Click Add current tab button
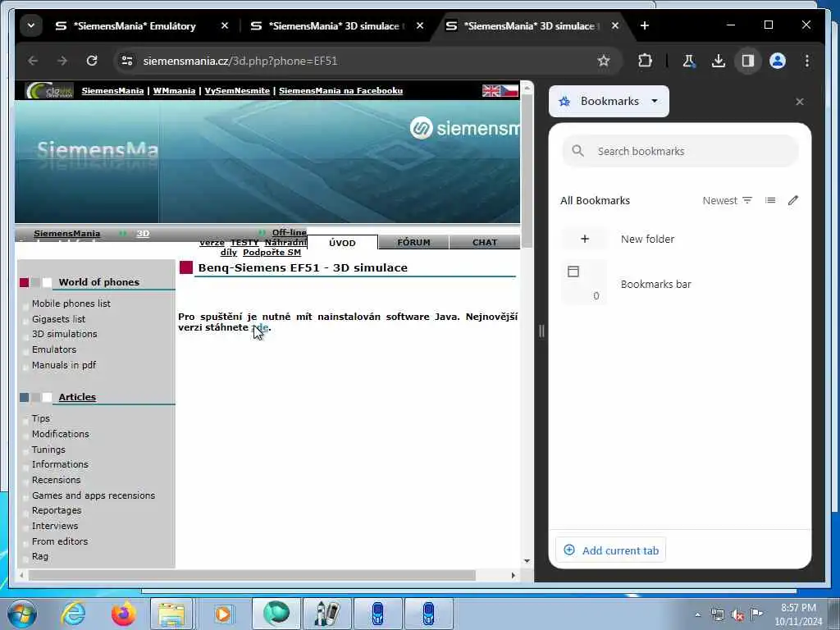The height and width of the screenshot is (630, 840). 610,550
